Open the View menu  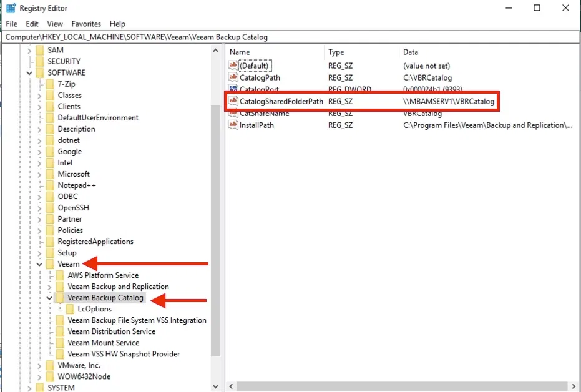(x=55, y=24)
